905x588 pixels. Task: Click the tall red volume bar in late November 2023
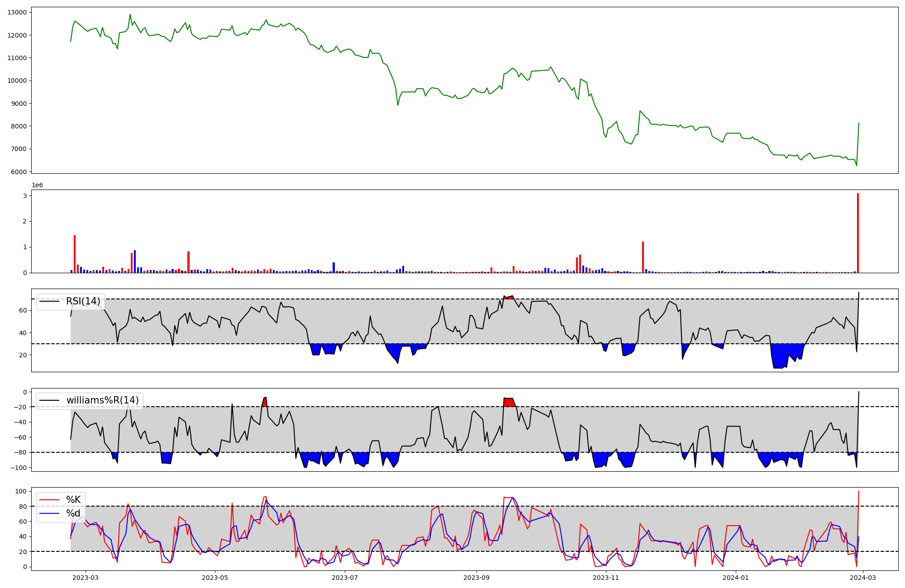pos(643,257)
